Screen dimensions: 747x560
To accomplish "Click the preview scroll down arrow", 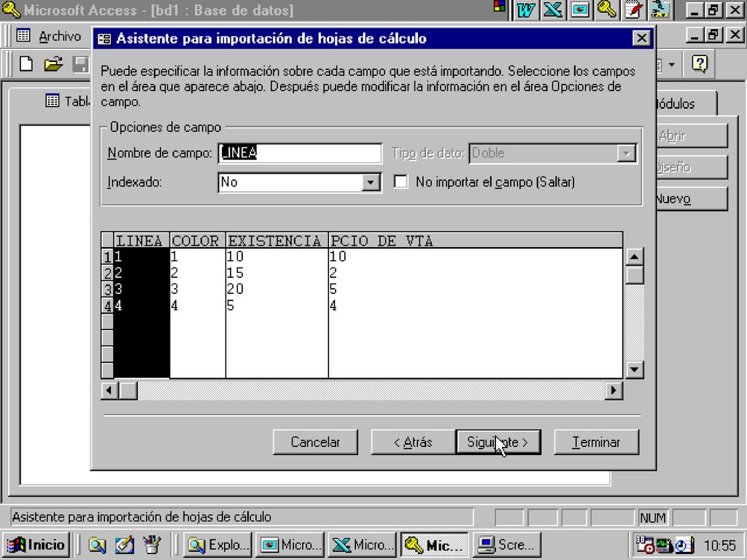I will [x=634, y=369].
